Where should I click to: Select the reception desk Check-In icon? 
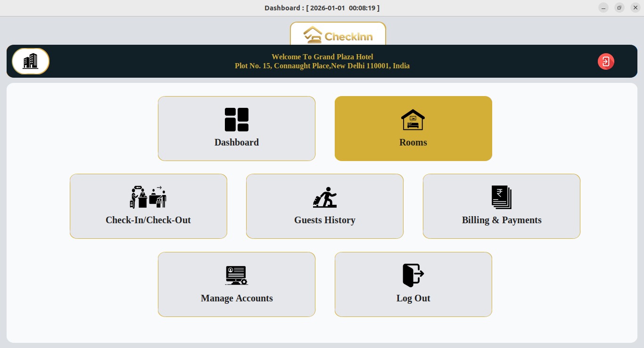[148, 197]
